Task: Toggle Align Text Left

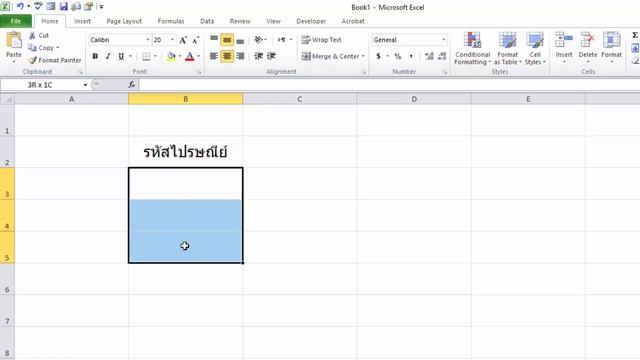Action: 214,56
